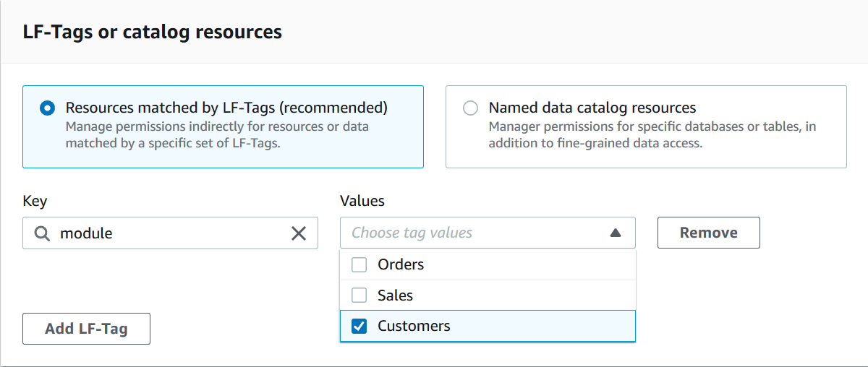Click the Add LF-Tag button
This screenshot has width=868, height=367.
86,329
